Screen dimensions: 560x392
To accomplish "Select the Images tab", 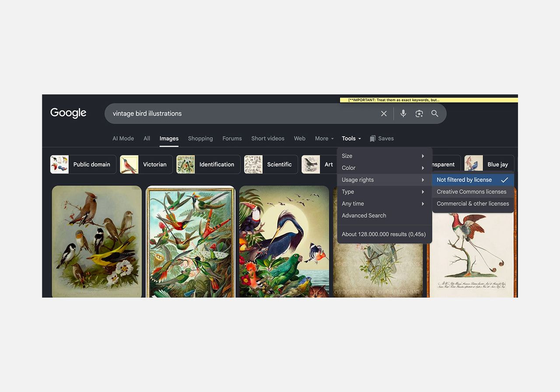I will 169,139.
